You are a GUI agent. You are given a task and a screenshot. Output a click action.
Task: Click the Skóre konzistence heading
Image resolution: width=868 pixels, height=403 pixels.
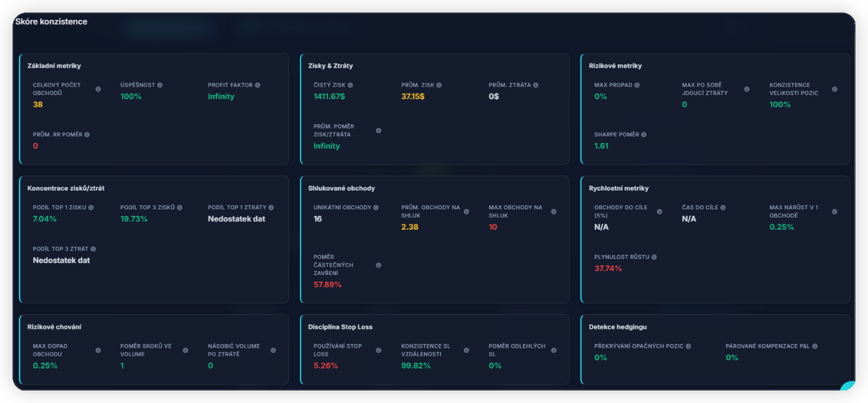click(51, 22)
